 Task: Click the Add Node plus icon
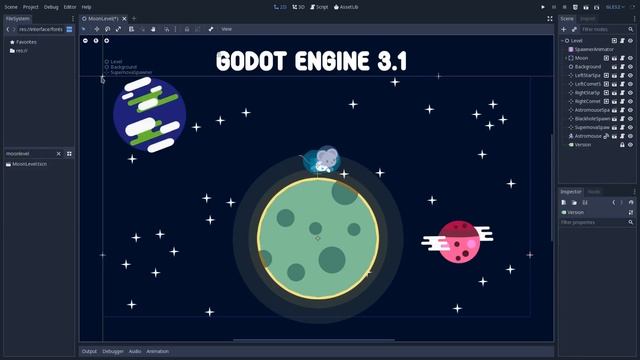click(x=564, y=29)
